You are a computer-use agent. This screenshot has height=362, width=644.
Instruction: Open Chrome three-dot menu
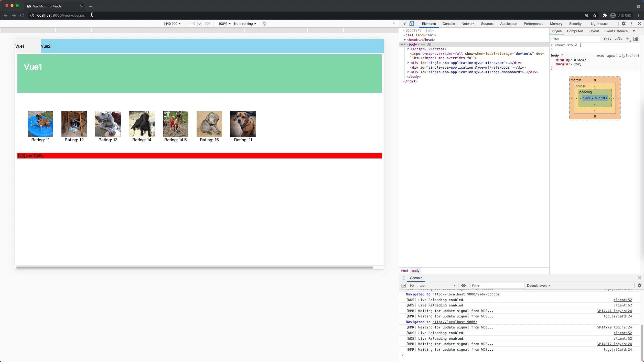(x=639, y=15)
